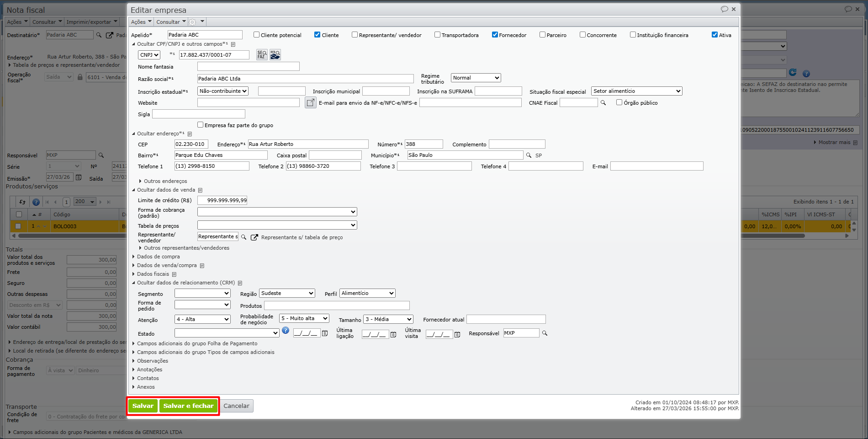
Task: Uncheck the Fornecedor checkbox
Action: tap(495, 35)
